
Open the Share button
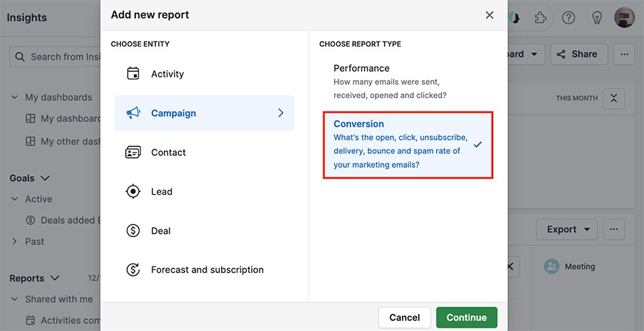coord(579,54)
